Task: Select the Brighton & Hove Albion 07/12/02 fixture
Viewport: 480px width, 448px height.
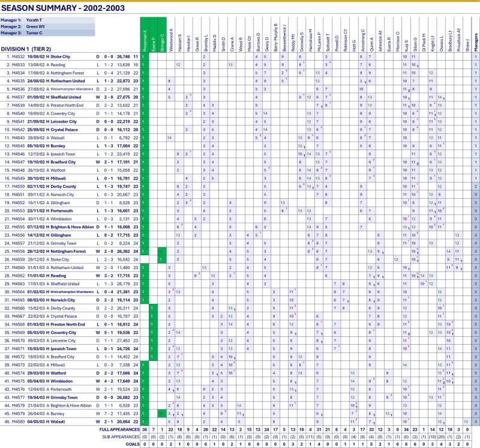Action: coord(70,227)
